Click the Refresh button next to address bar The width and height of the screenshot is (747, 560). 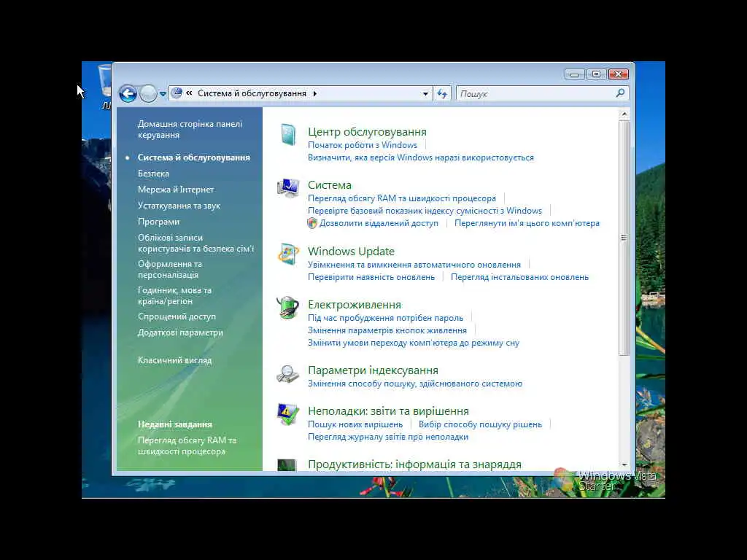tap(442, 94)
